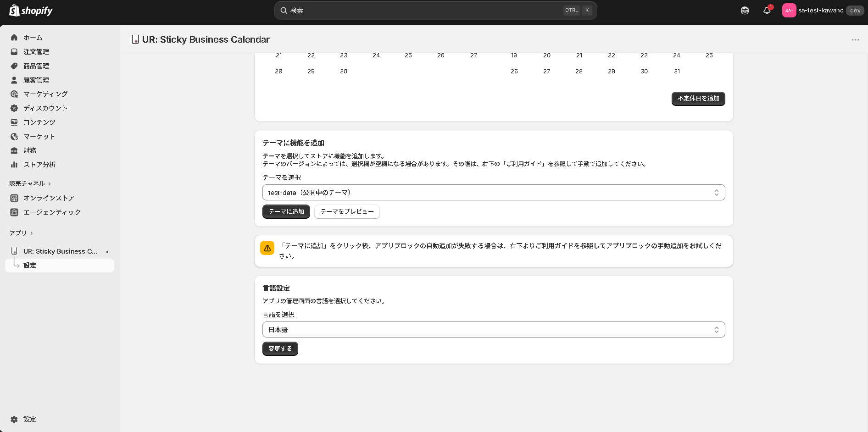Click the Shopify logo
This screenshot has height=432, width=868.
coord(31,10)
